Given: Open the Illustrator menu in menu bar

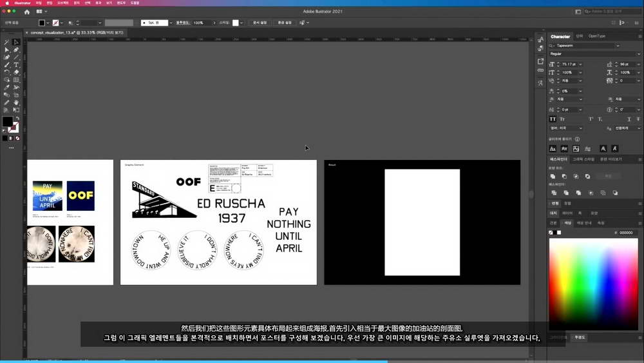Looking at the screenshot, I should (x=23, y=3).
